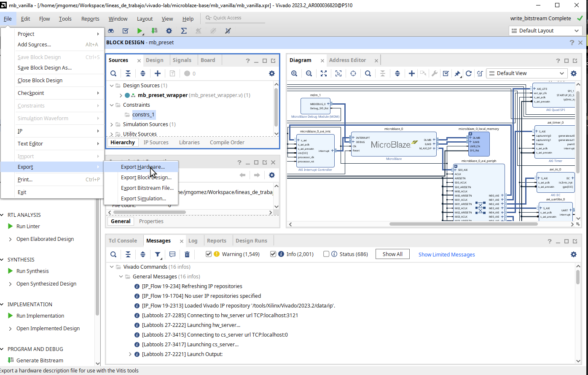The width and height of the screenshot is (588, 375).
Task: Click Run Implementation in Flow Navigator
Action: pos(40,316)
